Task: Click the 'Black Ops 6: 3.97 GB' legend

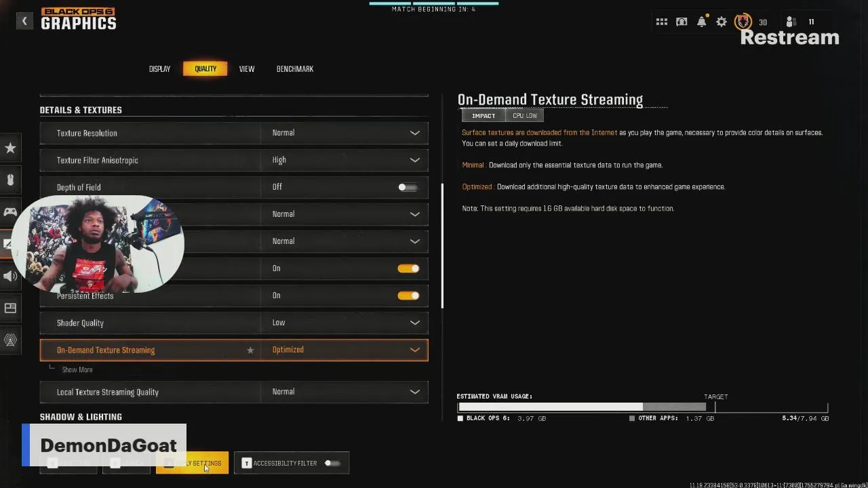Action: click(502, 418)
